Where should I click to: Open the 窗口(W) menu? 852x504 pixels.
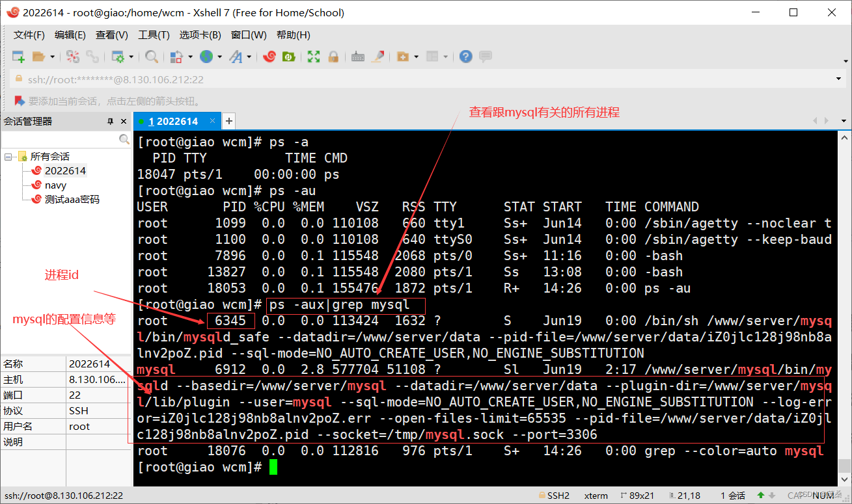pyautogui.click(x=249, y=35)
